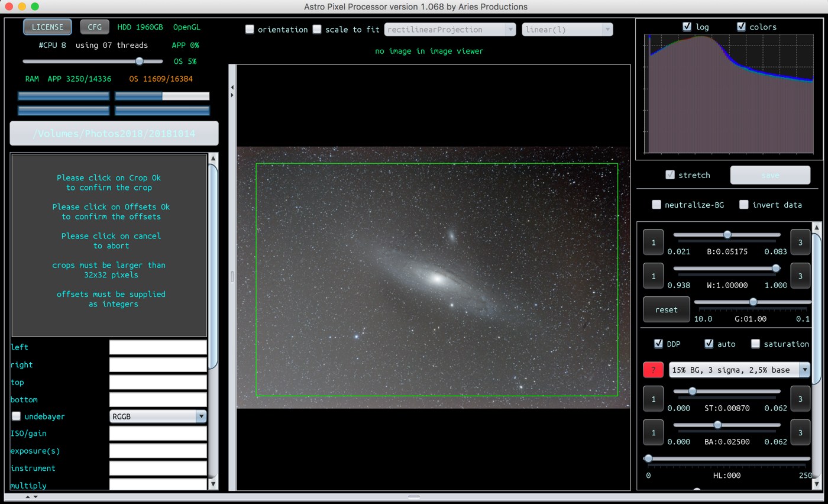Screen dimensions: 828x504
Task: Enable neutralize-BG checkbox
Action: (x=656, y=205)
